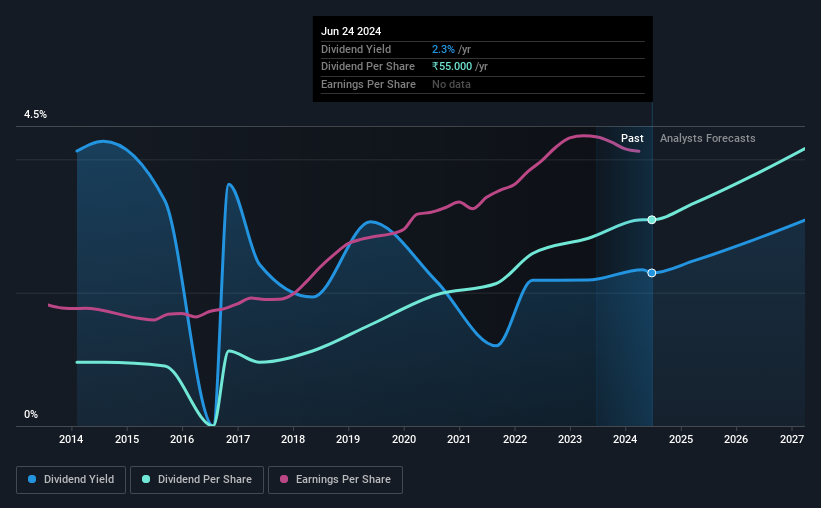This screenshot has height=508, width=821.
Task: Click the 2024 x-axis label
Action: pos(625,439)
